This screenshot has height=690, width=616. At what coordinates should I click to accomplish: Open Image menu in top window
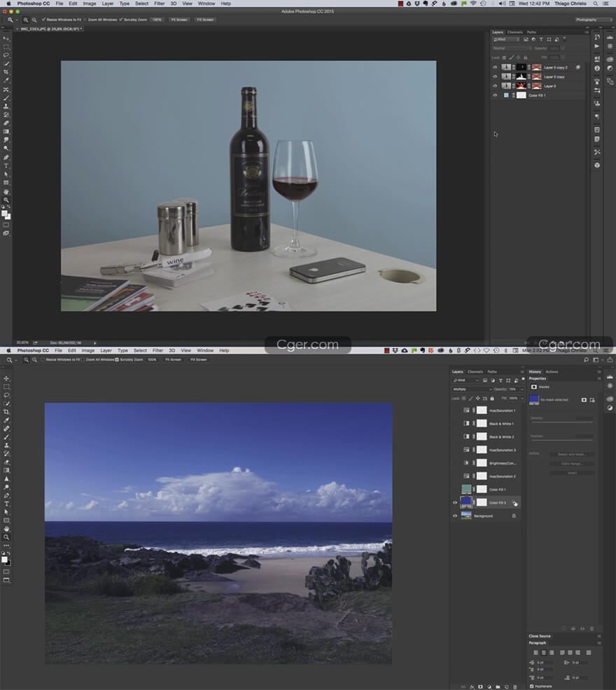coord(90,4)
